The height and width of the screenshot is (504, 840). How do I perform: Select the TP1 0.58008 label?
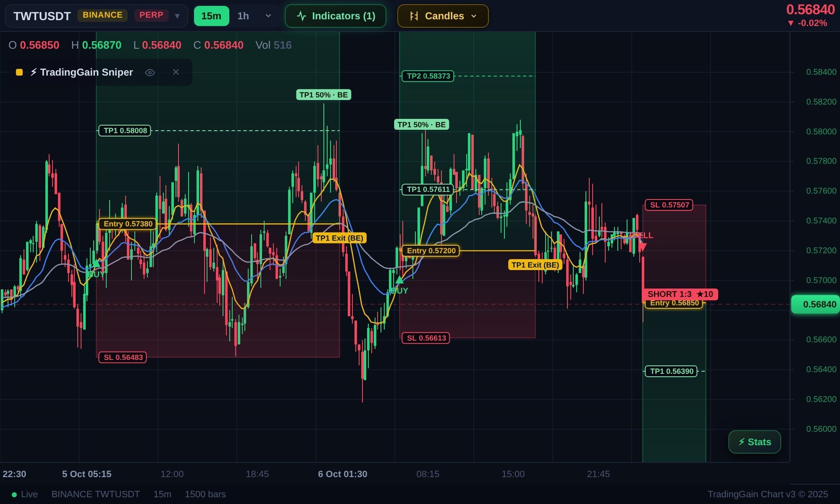tap(125, 131)
